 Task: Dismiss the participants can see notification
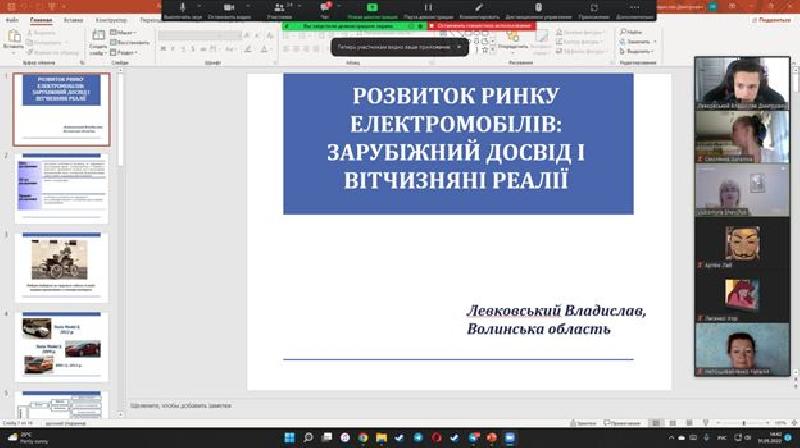[x=459, y=46]
